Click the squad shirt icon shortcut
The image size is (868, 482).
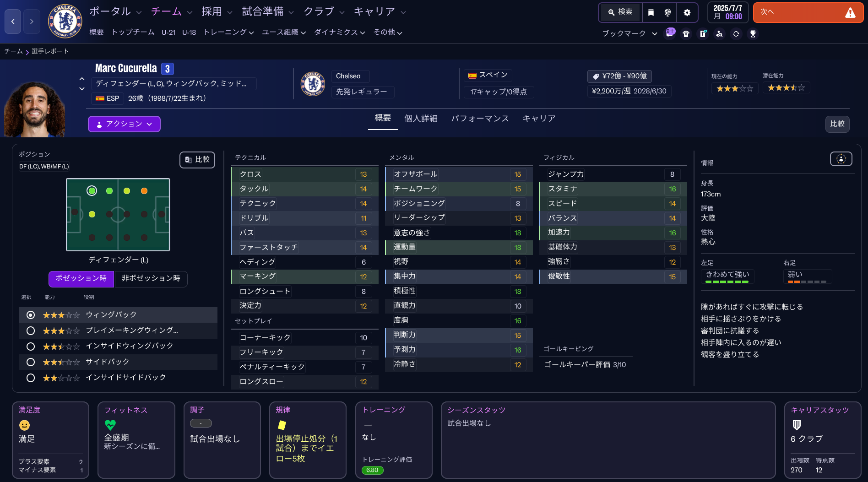tap(686, 33)
